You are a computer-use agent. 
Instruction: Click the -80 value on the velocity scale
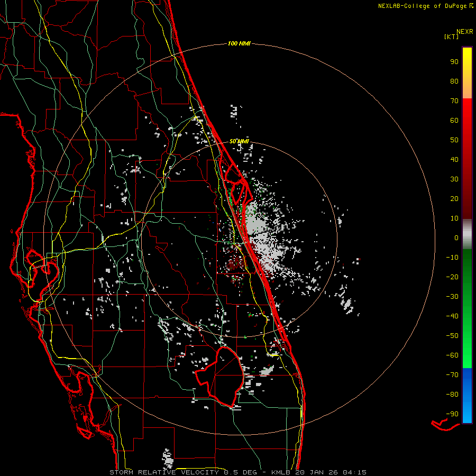452,395
